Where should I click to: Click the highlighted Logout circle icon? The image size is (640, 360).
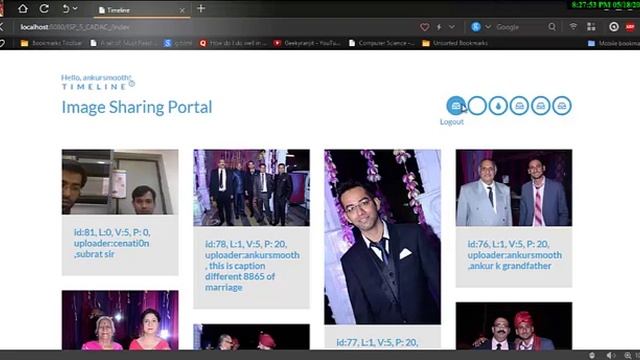pyautogui.click(x=456, y=106)
